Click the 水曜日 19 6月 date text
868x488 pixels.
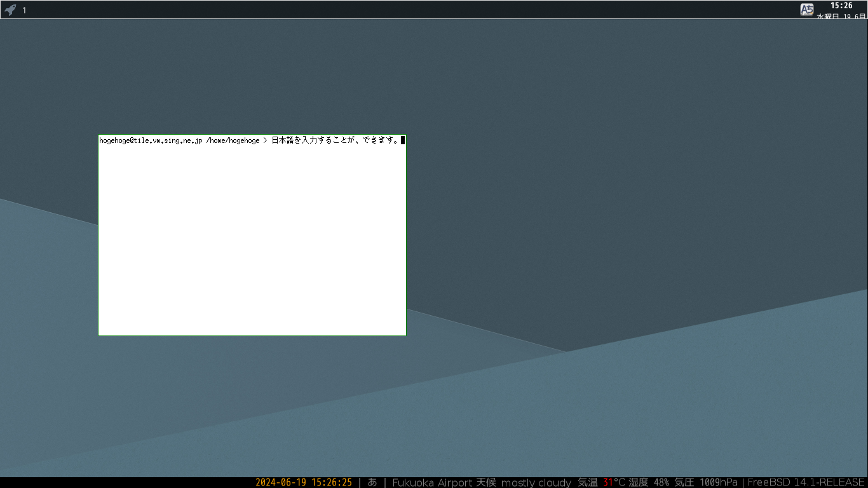pyautogui.click(x=841, y=16)
